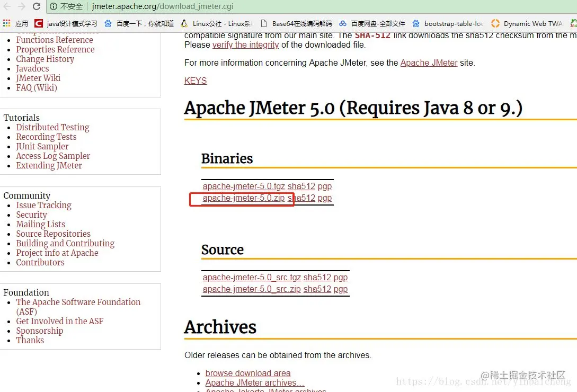Open 'Apache JMeter archives...' link

coord(255,383)
